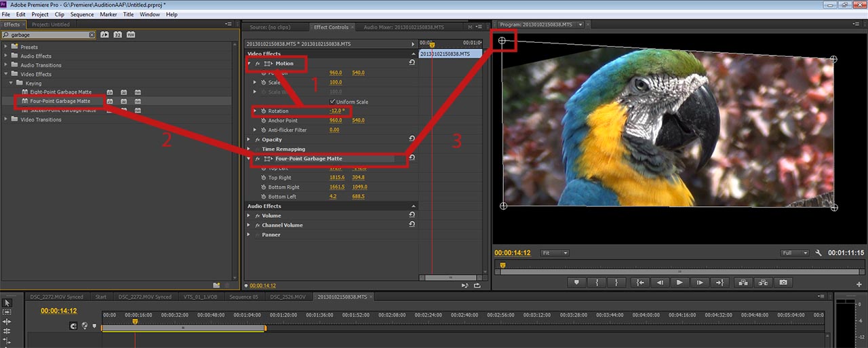The height and width of the screenshot is (348, 868).
Task: Click the Lift button in Program monitor
Action: [x=742, y=282]
